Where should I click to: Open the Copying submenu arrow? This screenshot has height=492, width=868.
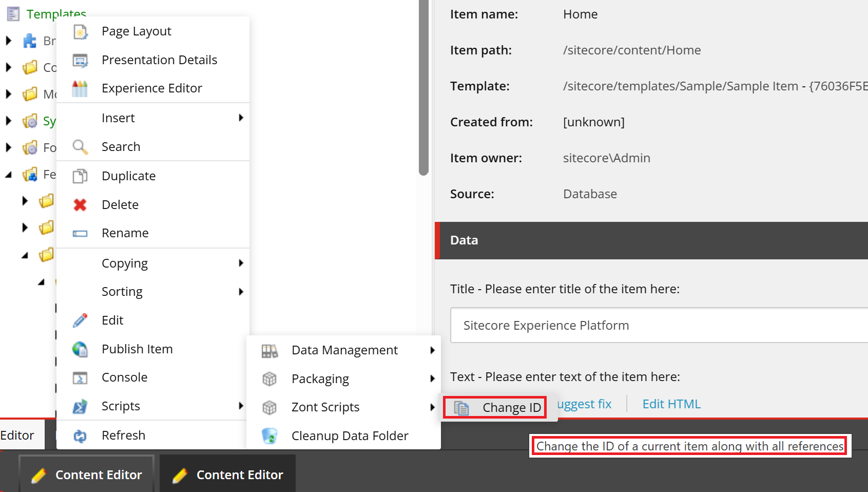tap(241, 263)
